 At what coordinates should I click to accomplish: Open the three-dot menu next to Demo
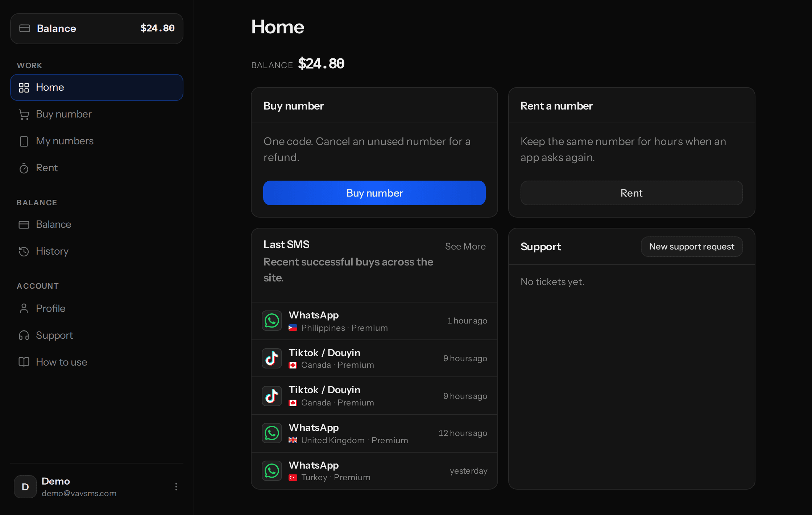pos(176,487)
